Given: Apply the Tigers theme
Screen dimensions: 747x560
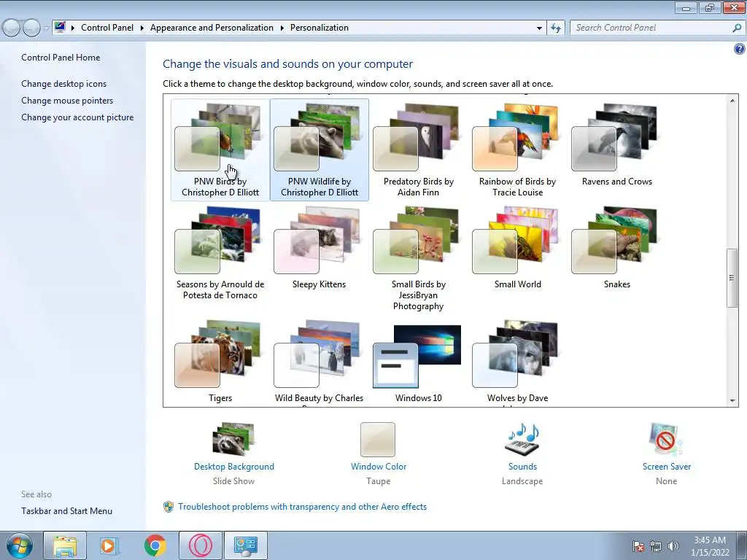Looking at the screenshot, I should pos(220,361).
